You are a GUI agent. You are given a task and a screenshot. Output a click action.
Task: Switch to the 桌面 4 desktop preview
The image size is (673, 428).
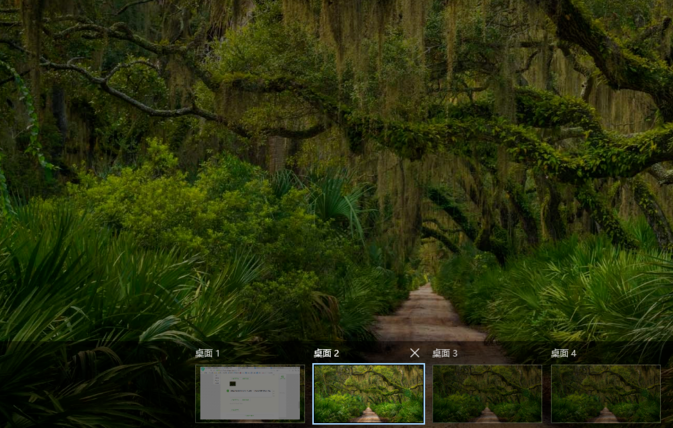605,393
